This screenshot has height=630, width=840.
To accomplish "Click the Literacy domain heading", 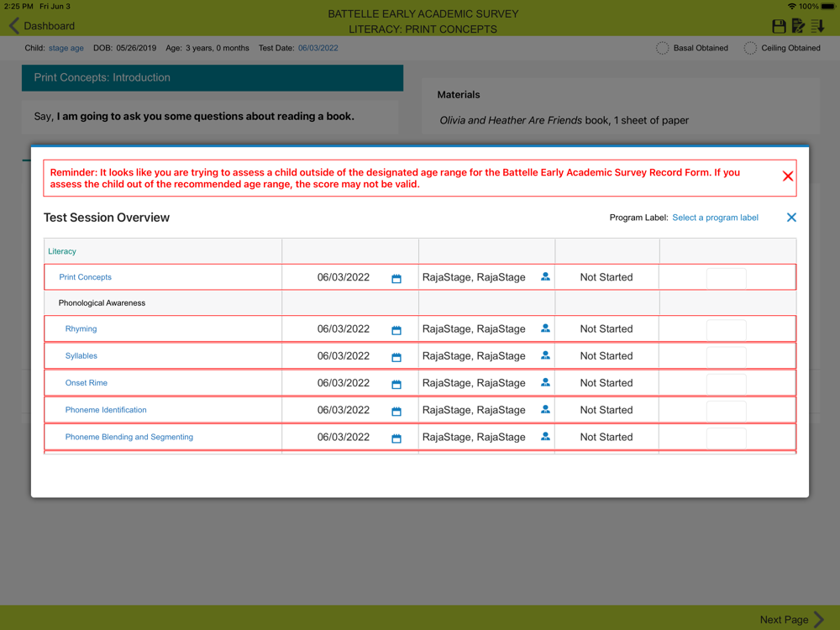I will (62, 251).
